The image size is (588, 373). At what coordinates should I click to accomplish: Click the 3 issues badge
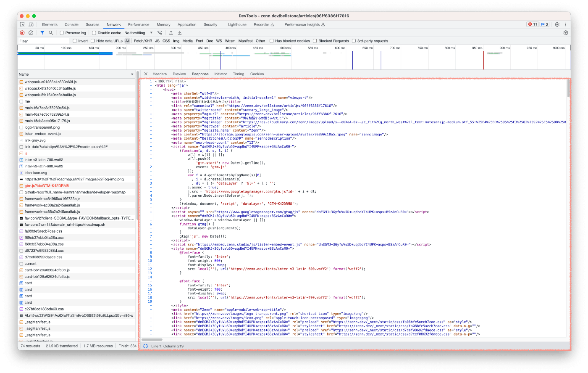[x=544, y=24]
